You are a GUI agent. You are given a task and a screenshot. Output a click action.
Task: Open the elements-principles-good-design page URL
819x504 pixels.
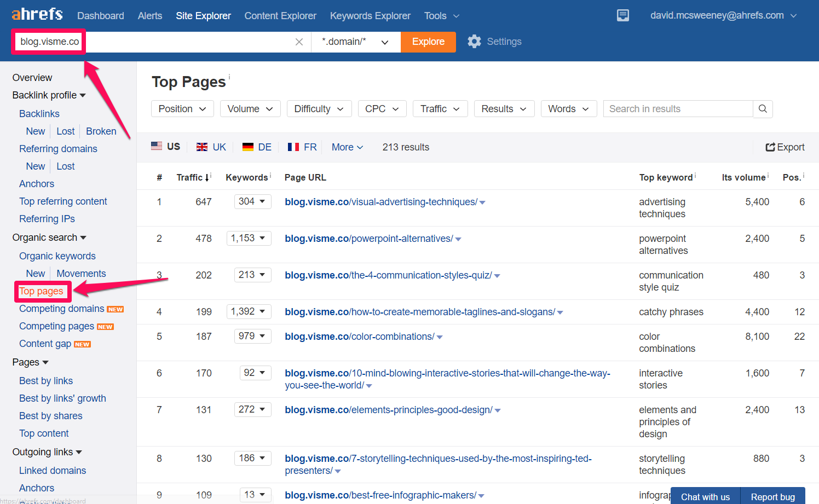click(389, 410)
